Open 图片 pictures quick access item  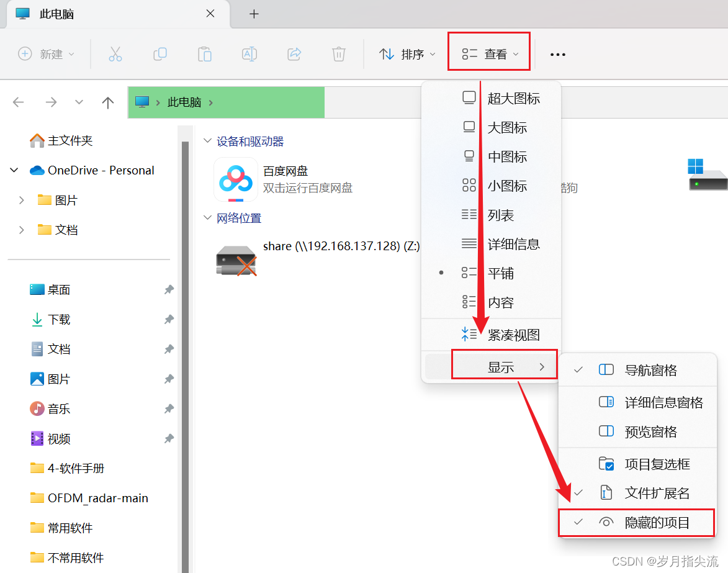pos(50,379)
